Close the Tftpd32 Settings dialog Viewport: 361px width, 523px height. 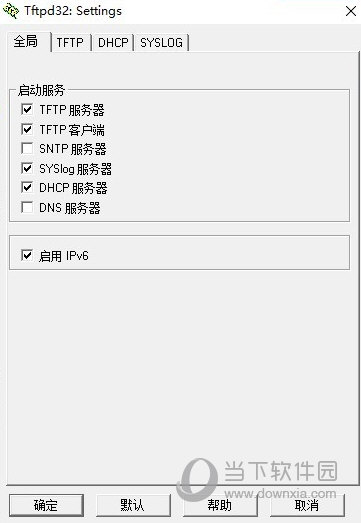[x=351, y=11]
